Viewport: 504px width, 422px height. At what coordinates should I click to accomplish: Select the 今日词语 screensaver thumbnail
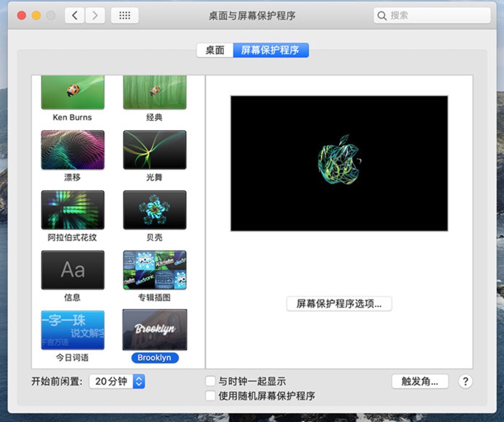[x=72, y=330]
